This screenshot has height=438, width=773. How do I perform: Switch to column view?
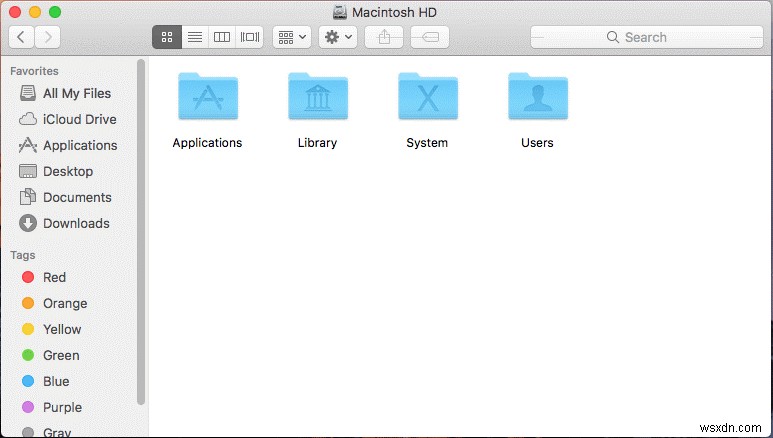pos(222,37)
